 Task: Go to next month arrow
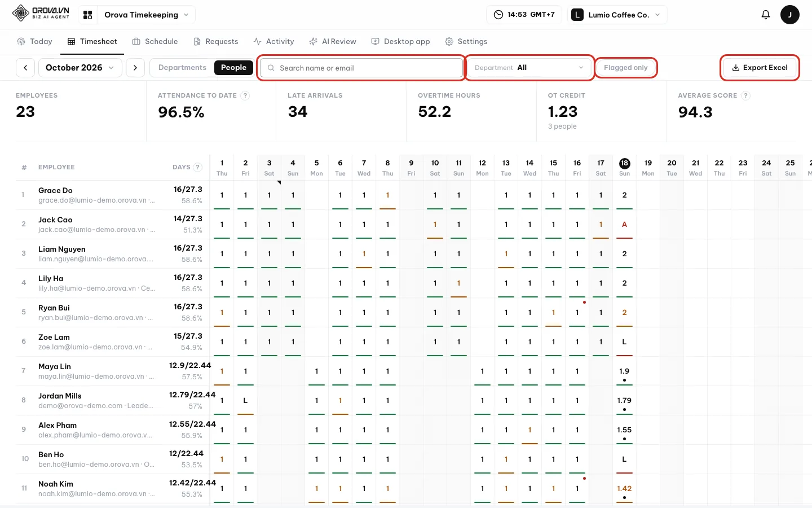[135, 68]
